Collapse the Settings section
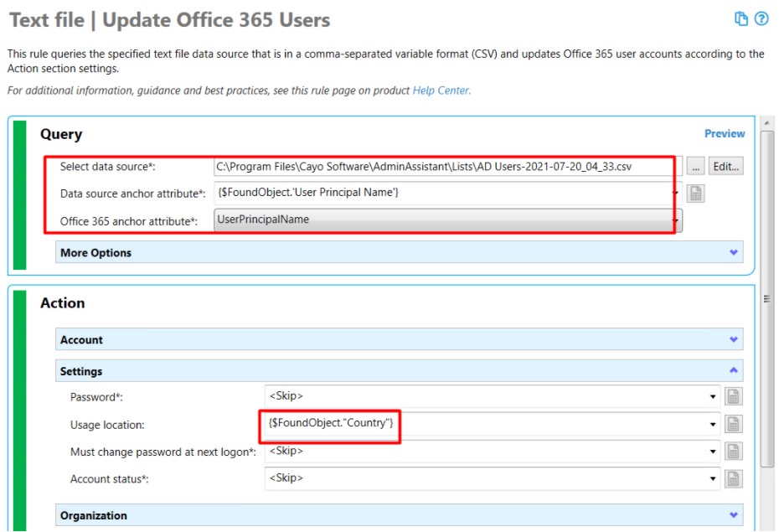This screenshot has height=532, width=779. 399,370
